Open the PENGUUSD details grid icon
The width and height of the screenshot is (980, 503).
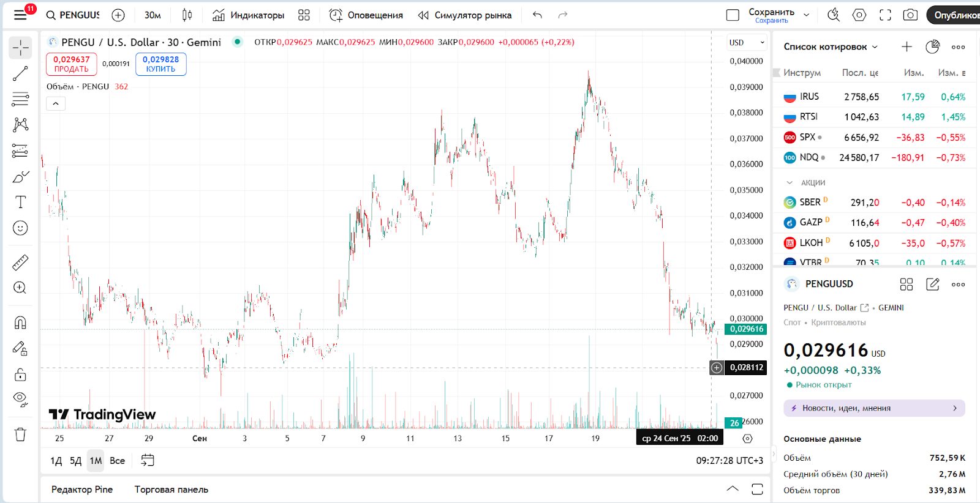click(x=907, y=284)
